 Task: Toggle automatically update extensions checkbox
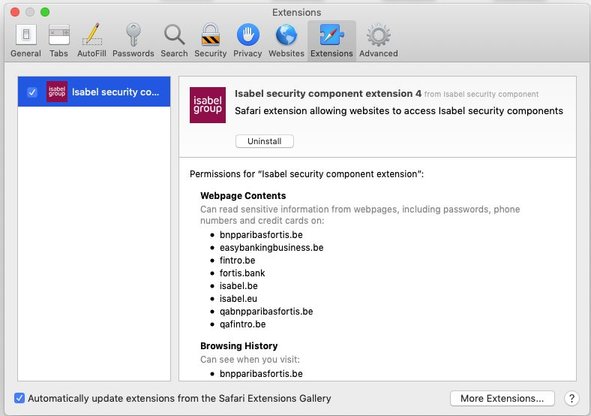[x=19, y=398]
